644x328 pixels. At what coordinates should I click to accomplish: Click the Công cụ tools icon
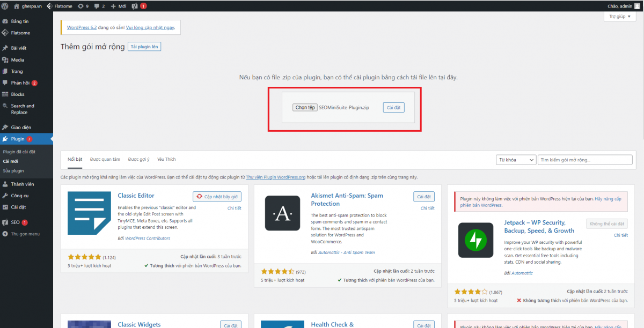5,196
